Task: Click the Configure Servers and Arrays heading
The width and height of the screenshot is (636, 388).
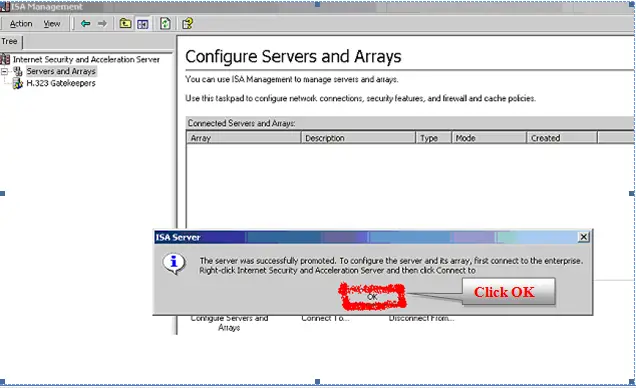Action: [293, 56]
